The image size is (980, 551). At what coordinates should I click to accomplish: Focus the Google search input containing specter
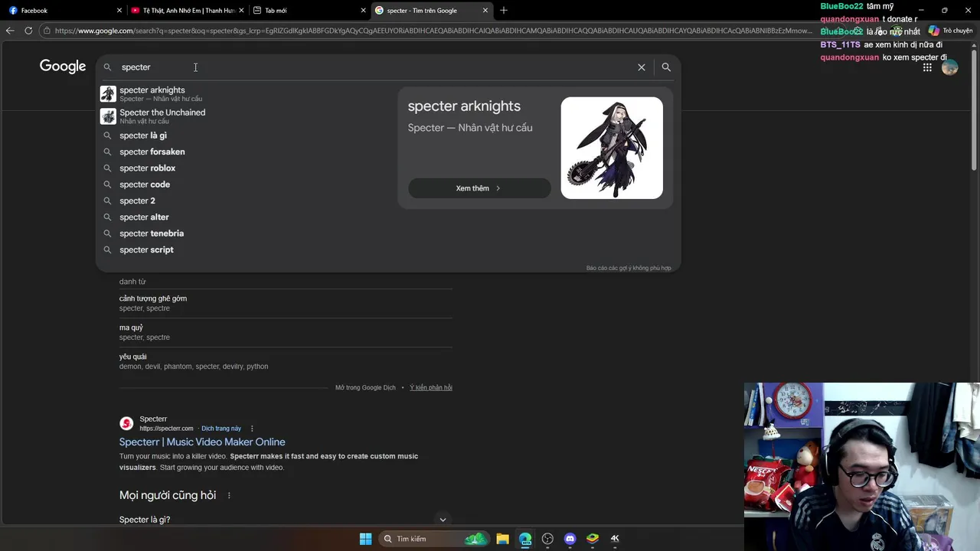(x=375, y=67)
